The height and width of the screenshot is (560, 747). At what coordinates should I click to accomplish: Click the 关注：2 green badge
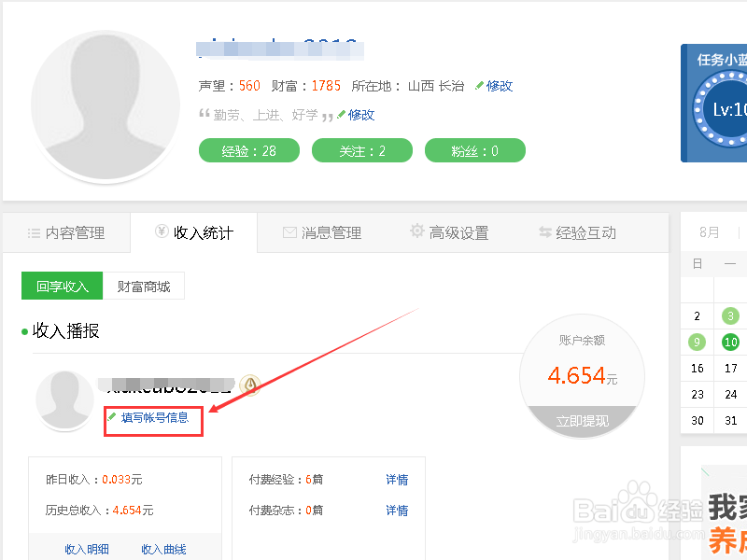click(x=362, y=150)
